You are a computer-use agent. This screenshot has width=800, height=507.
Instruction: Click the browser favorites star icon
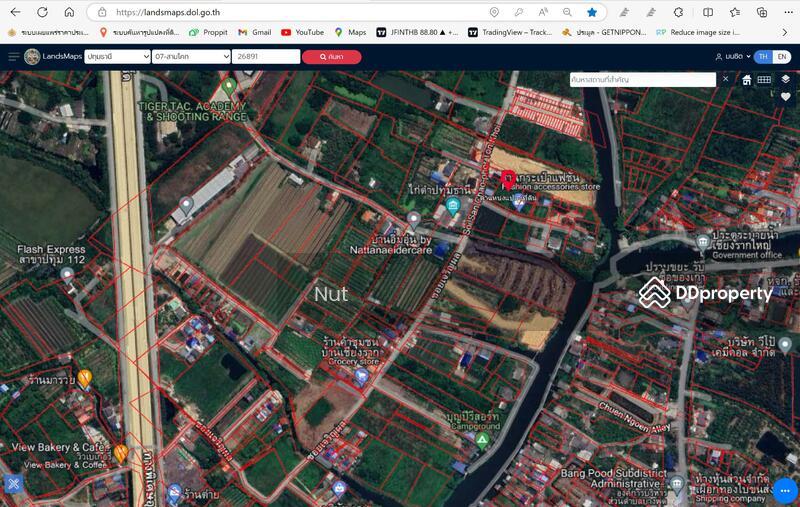pyautogui.click(x=592, y=12)
